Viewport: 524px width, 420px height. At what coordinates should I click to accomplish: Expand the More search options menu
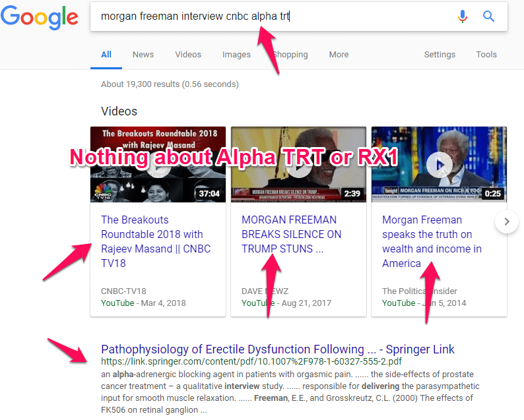339,55
